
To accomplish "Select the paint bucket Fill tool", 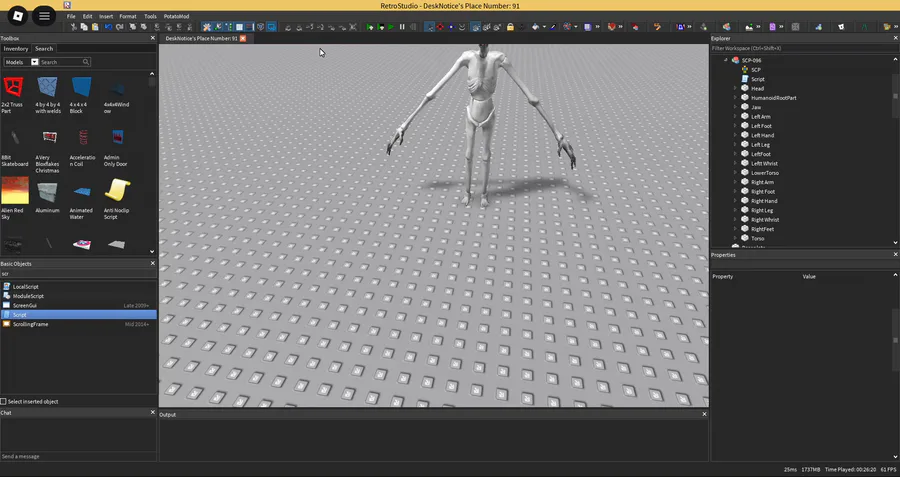I will pyautogui.click(x=536, y=27).
